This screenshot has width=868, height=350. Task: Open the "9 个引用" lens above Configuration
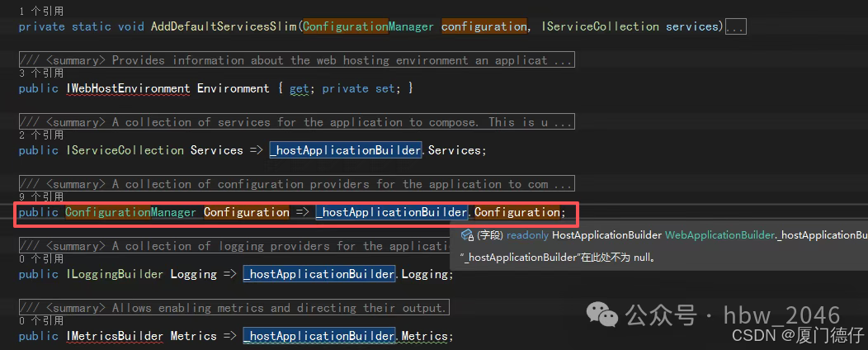[41, 197]
